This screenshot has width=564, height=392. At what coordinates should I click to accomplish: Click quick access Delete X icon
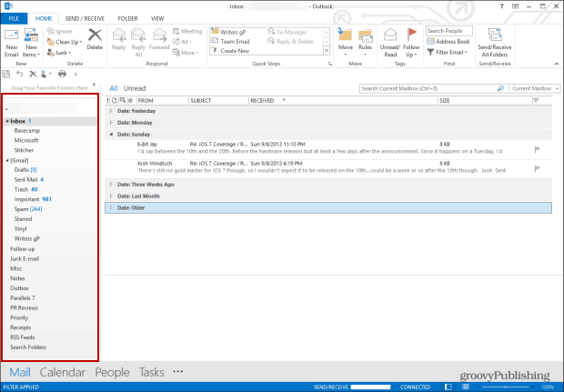[33, 74]
